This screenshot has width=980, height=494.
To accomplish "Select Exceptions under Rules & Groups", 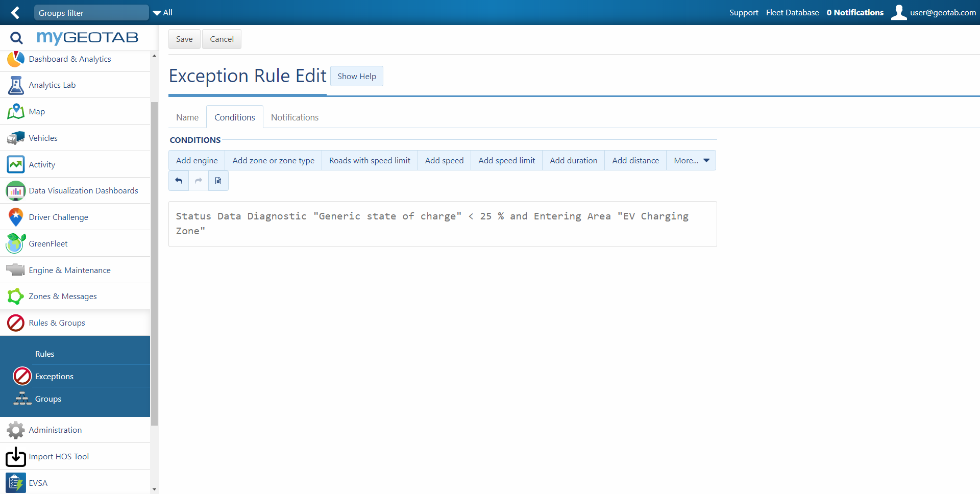I will coord(54,376).
